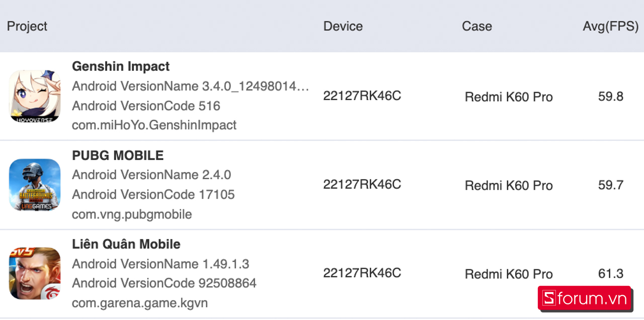This screenshot has width=644, height=320.
Task: Sort by the Avg(FPS) column header
Action: [610, 26]
